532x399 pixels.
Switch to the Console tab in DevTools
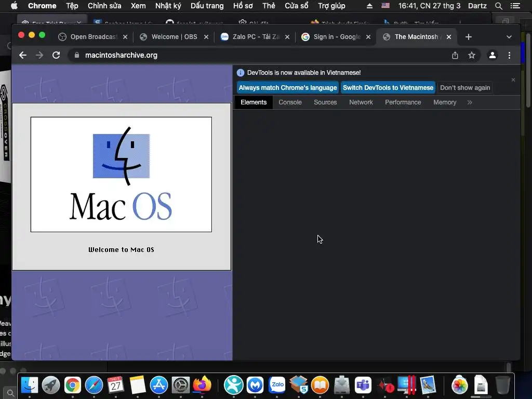click(290, 102)
